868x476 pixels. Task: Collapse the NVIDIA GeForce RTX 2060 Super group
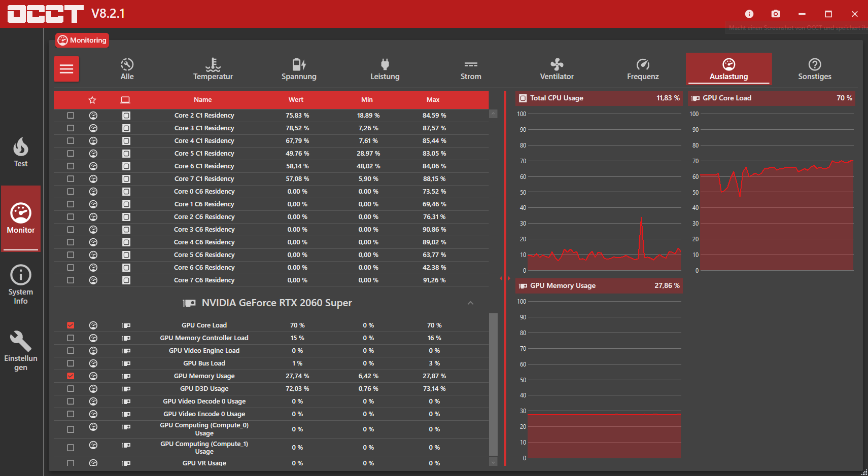point(470,303)
